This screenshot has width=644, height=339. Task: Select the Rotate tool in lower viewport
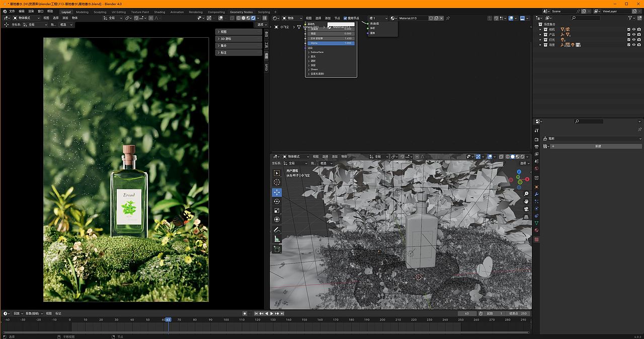[277, 201]
